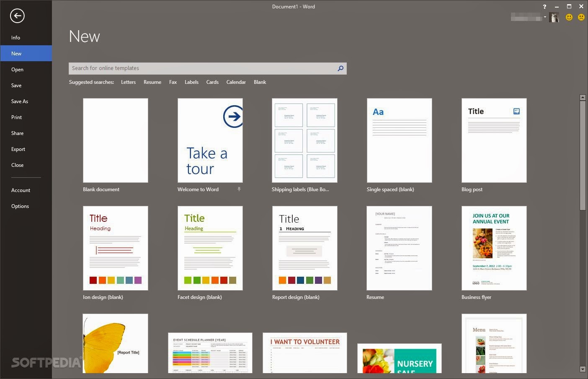Pin the Welcome to Word template
This screenshot has width=588, height=379.
coord(239,189)
